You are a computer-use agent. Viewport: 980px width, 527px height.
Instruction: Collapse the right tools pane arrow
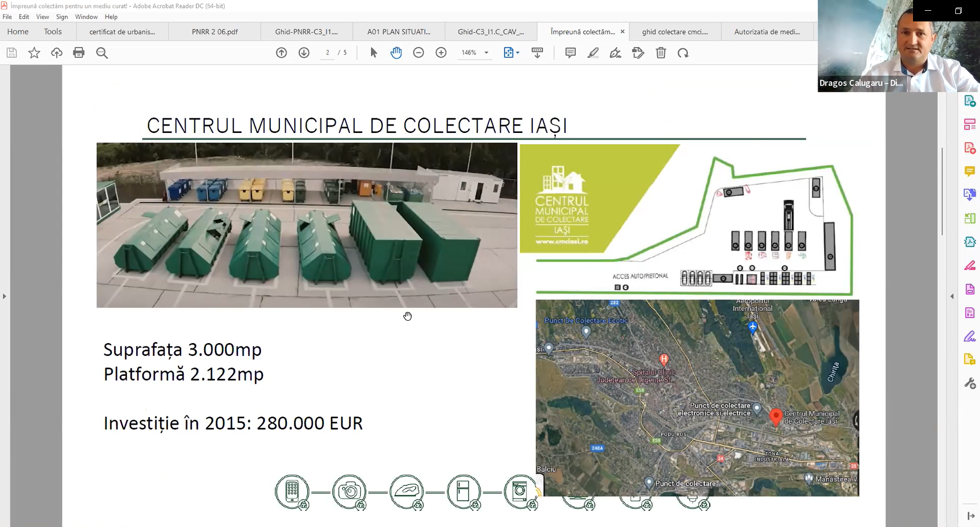[x=952, y=296]
